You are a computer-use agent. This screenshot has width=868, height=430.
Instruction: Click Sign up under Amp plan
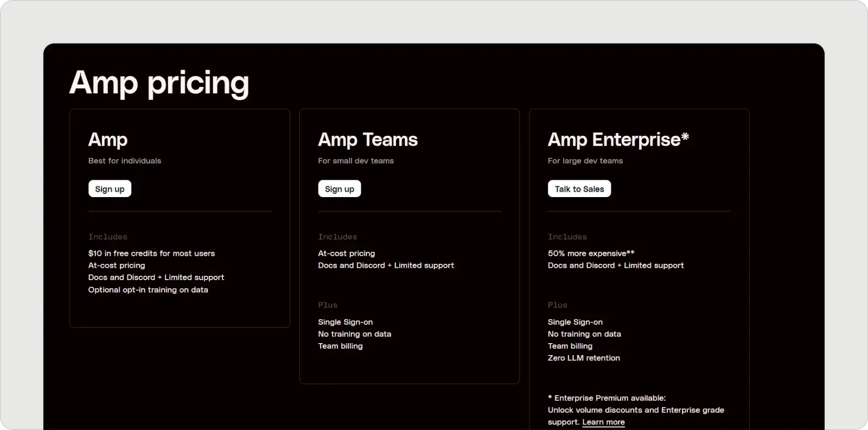(110, 189)
